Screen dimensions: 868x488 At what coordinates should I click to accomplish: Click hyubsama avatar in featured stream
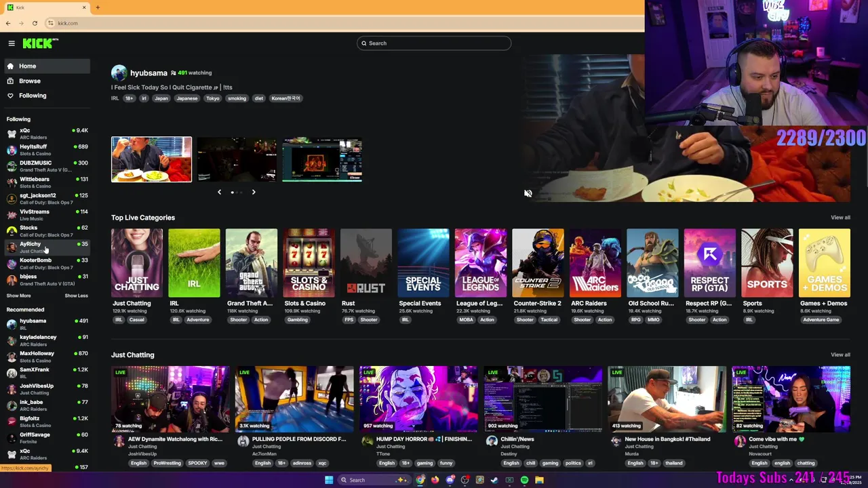coord(119,73)
